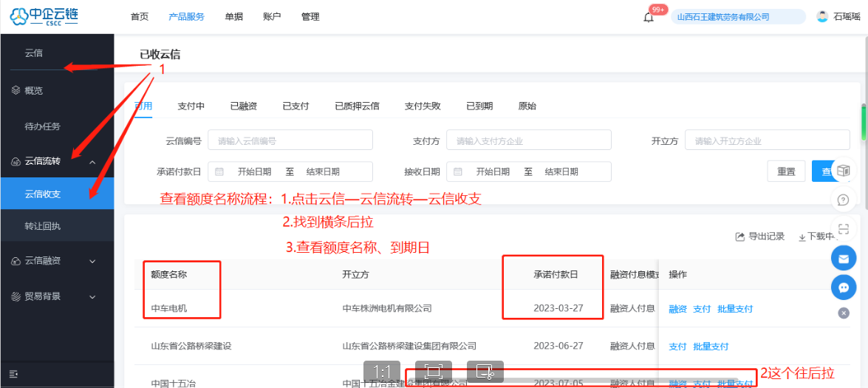
Task: Click 融资 link for the 中车电机 row
Action: (677, 309)
